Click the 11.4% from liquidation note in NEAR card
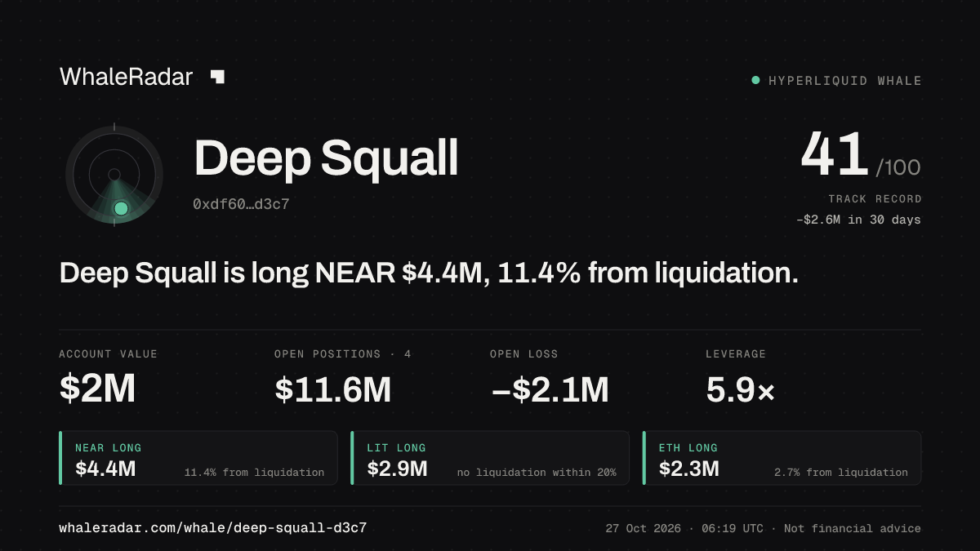The height and width of the screenshot is (551, 980). pos(254,473)
